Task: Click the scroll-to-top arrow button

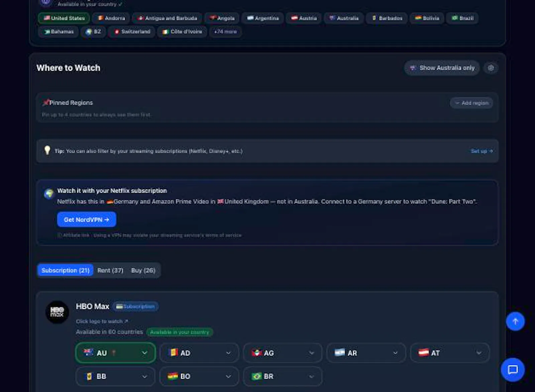Action: pyautogui.click(x=515, y=321)
